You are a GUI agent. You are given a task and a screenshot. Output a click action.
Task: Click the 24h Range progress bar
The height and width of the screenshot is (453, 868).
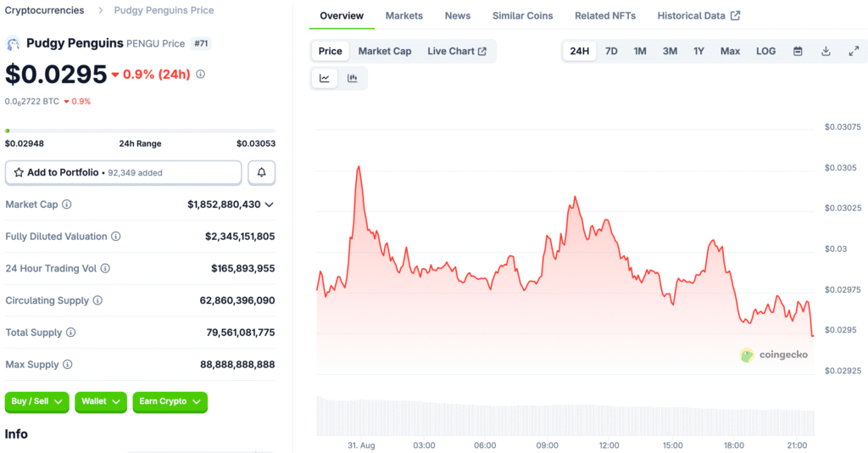140,131
